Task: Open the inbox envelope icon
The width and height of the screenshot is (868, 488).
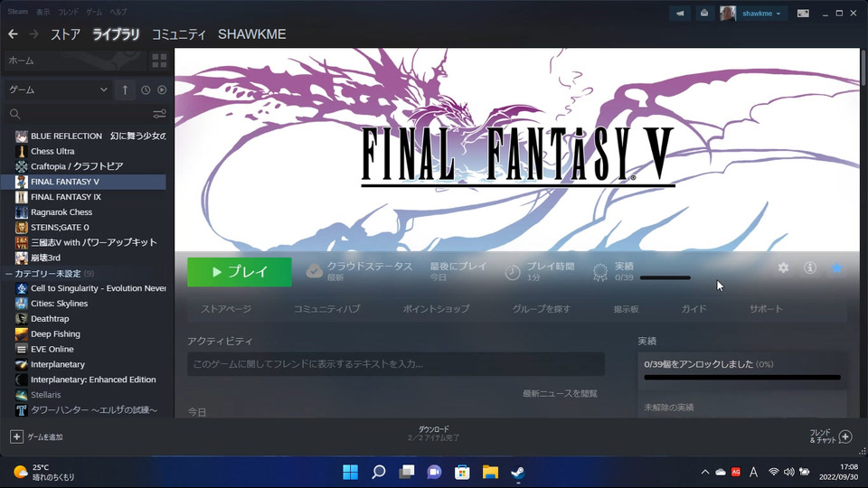Action: 704,14
